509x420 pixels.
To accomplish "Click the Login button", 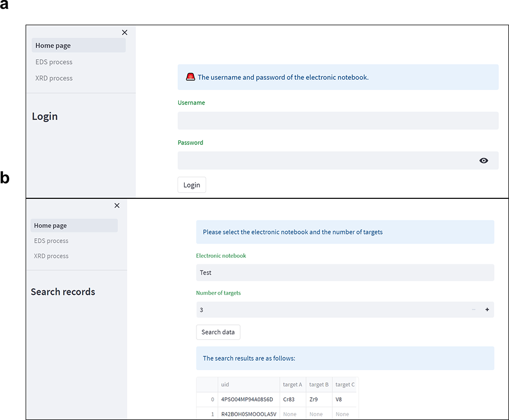I will point(191,185).
